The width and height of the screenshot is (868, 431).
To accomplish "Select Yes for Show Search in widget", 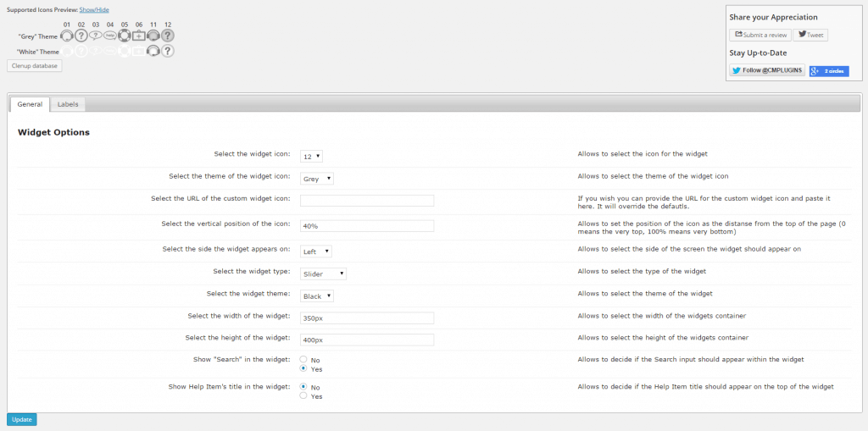I will pyautogui.click(x=303, y=369).
